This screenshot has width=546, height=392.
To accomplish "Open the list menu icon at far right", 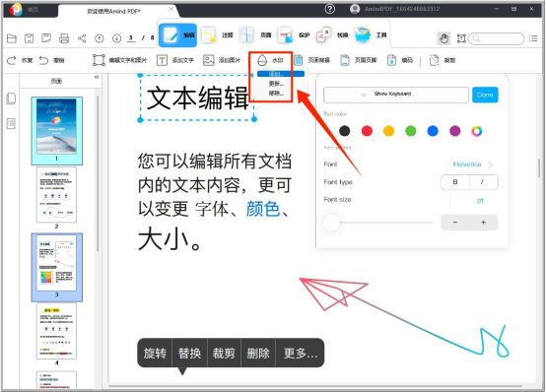I will (x=533, y=38).
